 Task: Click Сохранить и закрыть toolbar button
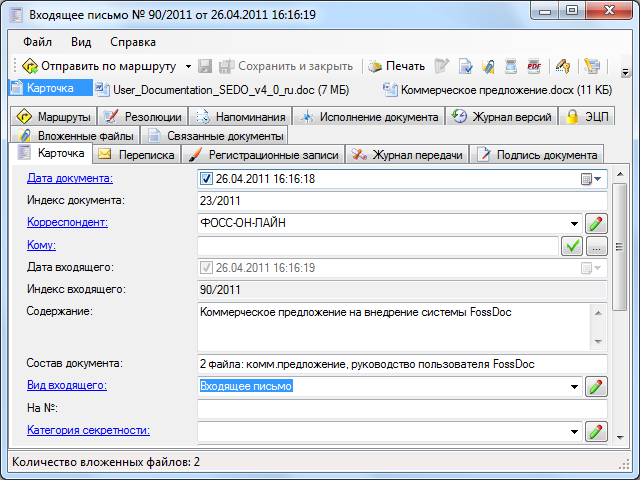tap(286, 66)
